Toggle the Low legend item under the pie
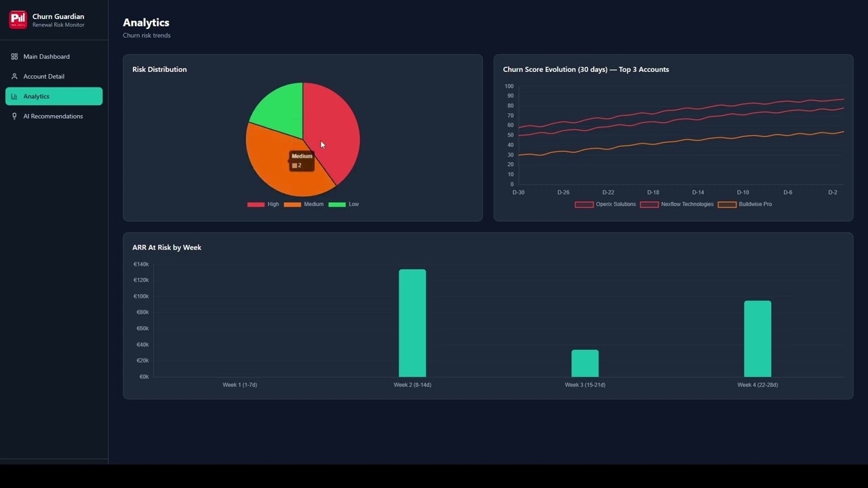This screenshot has height=488, width=868. (x=344, y=204)
